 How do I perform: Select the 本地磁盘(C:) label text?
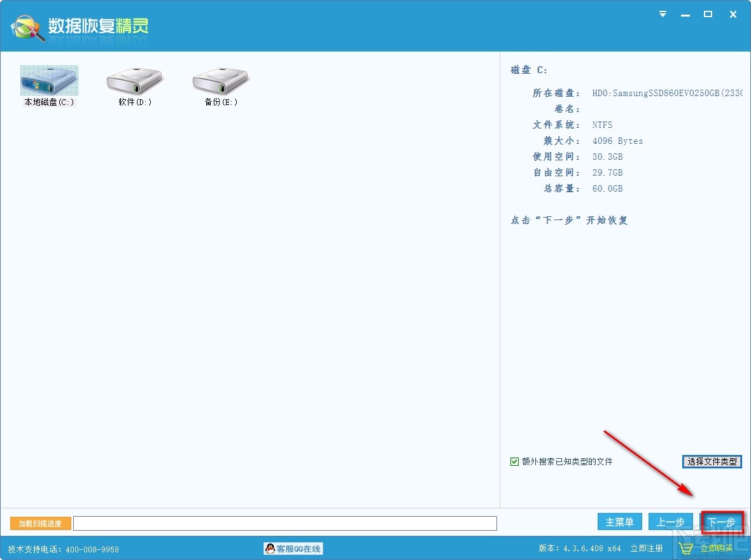pyautogui.click(x=49, y=102)
